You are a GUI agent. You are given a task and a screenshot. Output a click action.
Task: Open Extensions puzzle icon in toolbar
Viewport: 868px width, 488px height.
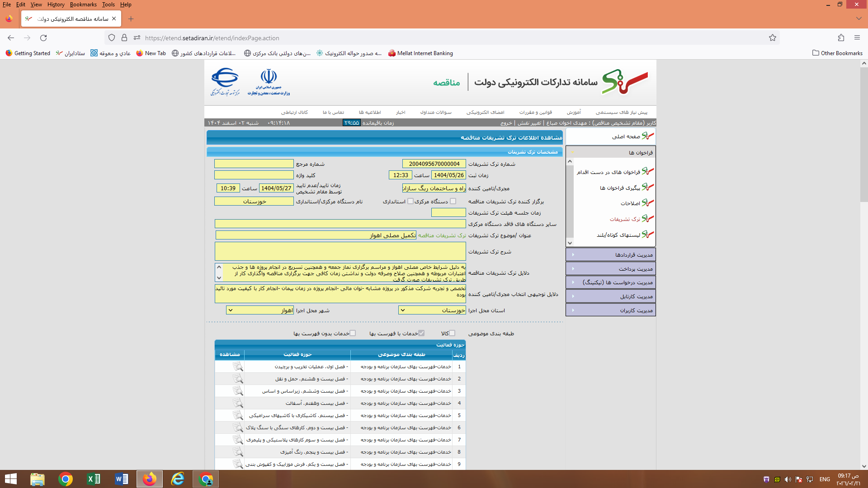tap(841, 38)
